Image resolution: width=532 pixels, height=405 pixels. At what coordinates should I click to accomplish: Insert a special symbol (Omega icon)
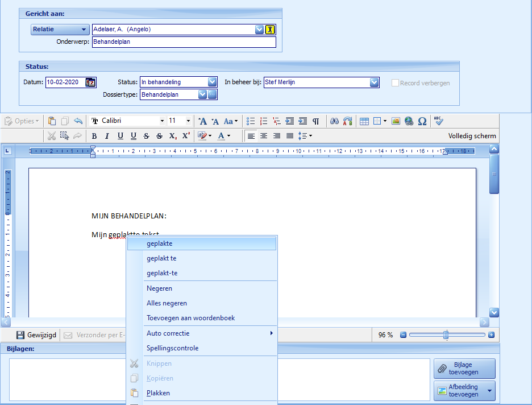(x=422, y=121)
